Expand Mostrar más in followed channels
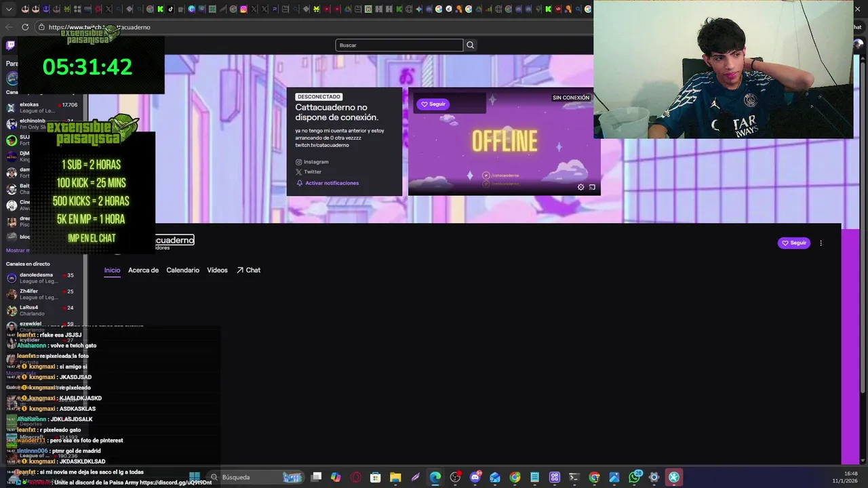This screenshot has height=488, width=868. 18,251
